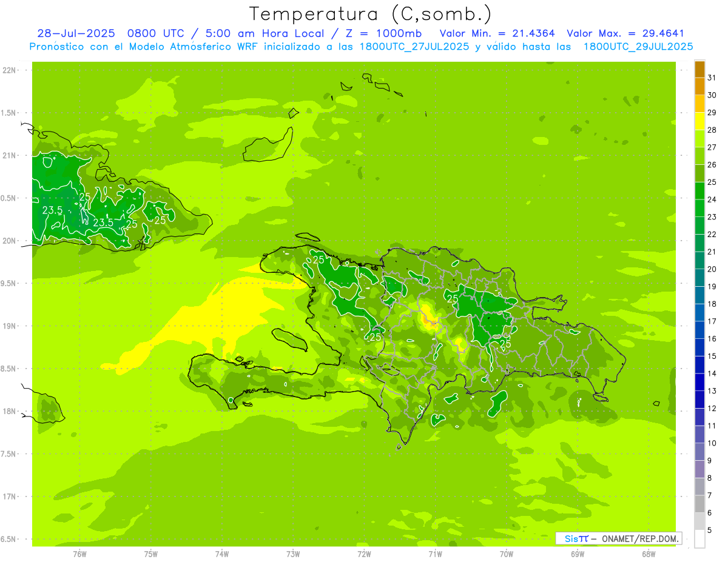
Task: Click the '76W' longitude axis label
Action: click(79, 554)
